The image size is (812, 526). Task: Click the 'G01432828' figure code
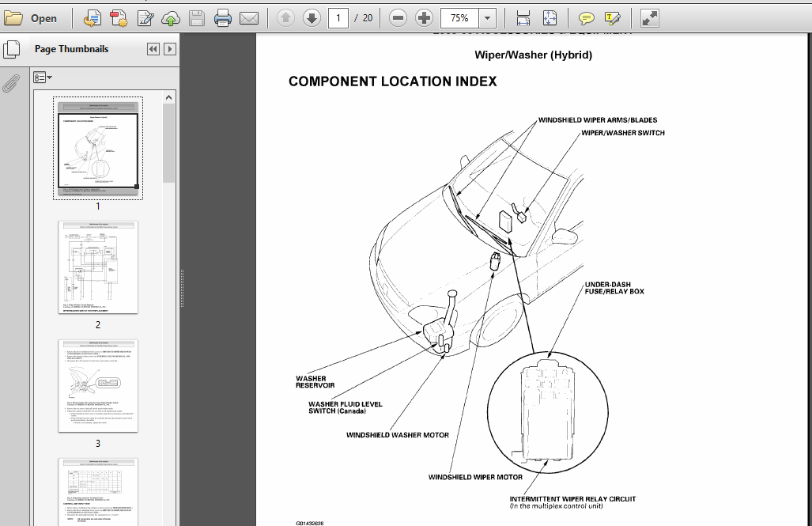pos(310,524)
